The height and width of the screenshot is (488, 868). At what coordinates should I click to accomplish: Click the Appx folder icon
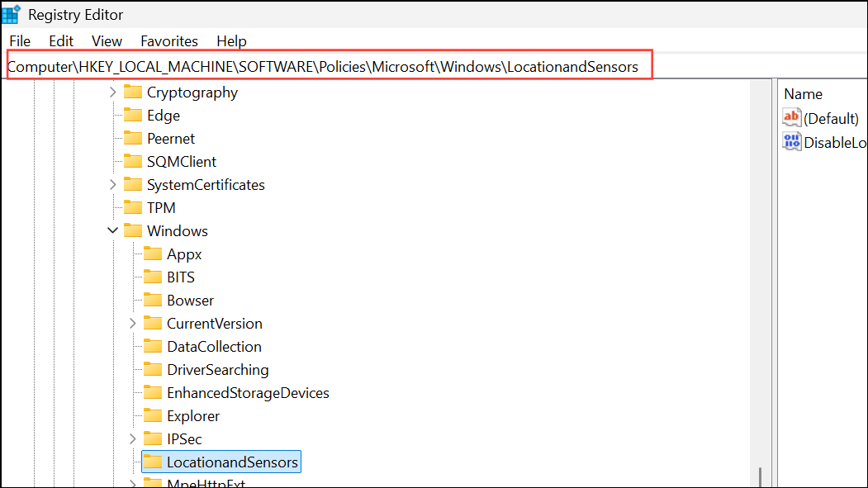click(x=153, y=253)
